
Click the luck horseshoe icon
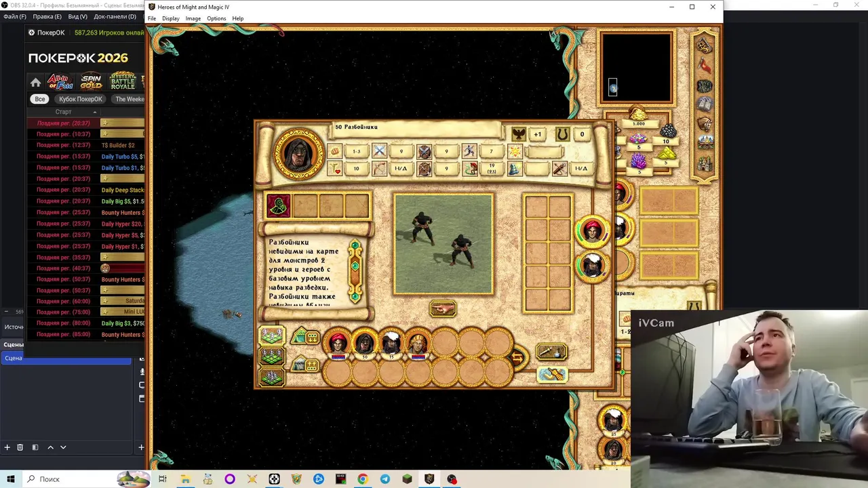click(x=563, y=134)
